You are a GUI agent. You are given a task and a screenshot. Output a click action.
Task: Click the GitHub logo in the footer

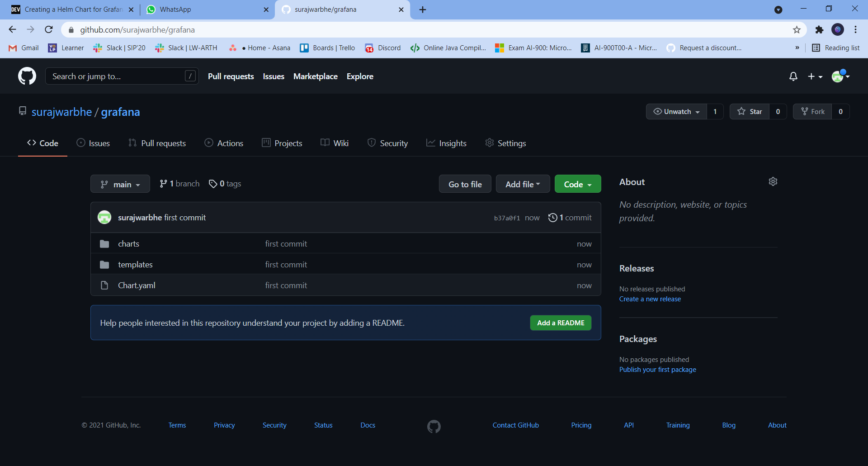434,426
